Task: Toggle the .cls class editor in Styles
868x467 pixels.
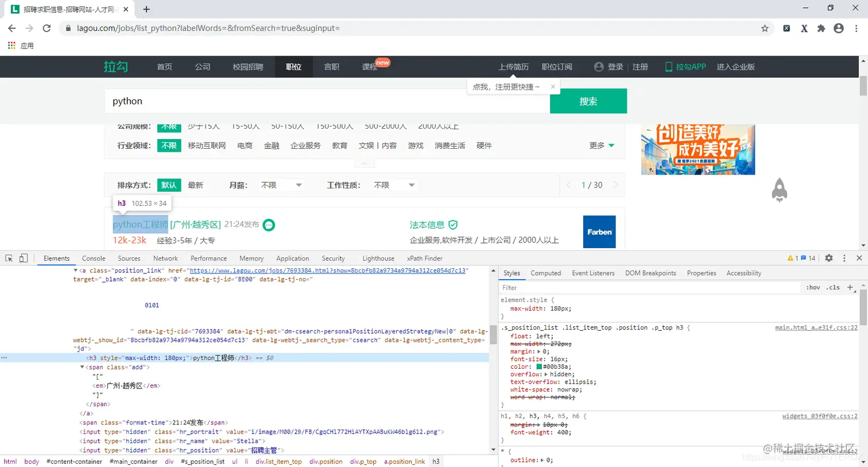Action: tap(832, 287)
